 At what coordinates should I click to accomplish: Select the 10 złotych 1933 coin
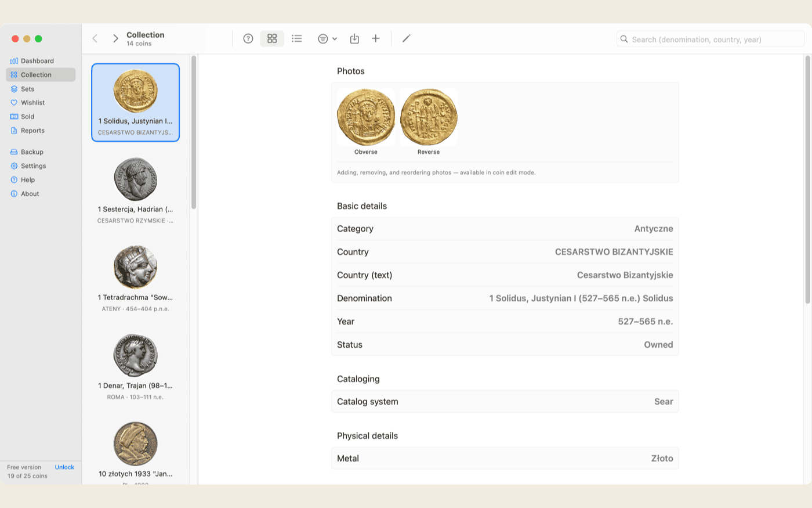coord(136,451)
